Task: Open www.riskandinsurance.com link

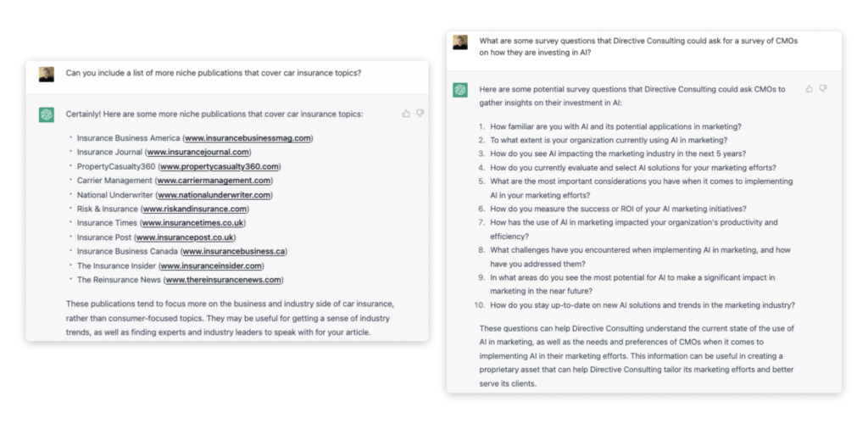Action: (x=195, y=209)
